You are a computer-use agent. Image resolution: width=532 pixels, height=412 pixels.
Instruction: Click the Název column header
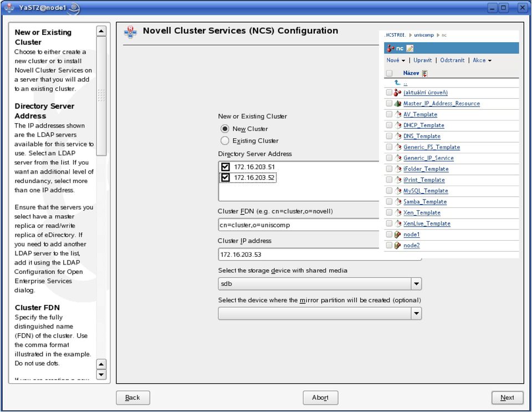411,73
